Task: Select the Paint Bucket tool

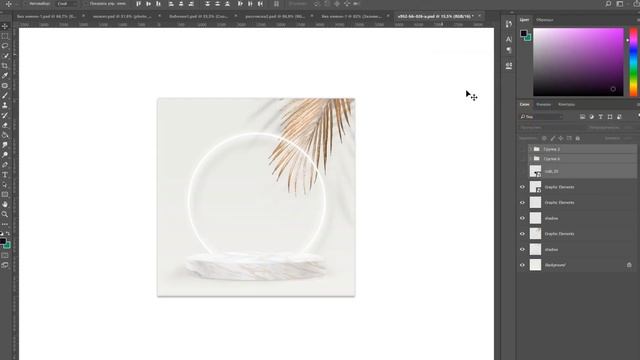Action: (x=5, y=135)
